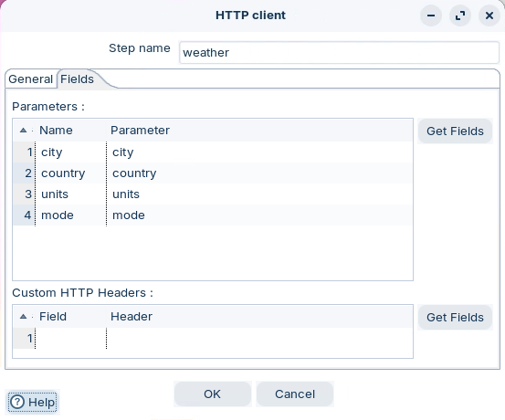Click the sort arrow in Custom Headers table
The height and width of the screenshot is (420, 505).
click(23, 316)
